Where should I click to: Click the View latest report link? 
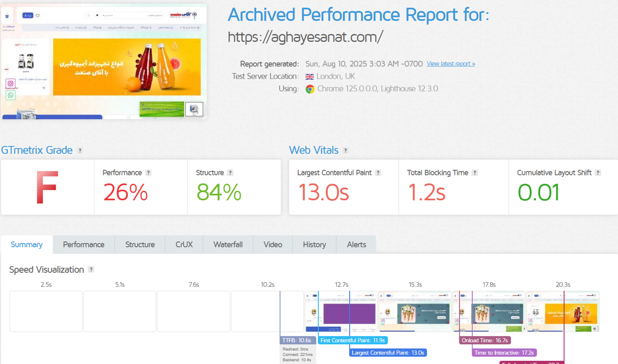coord(451,64)
